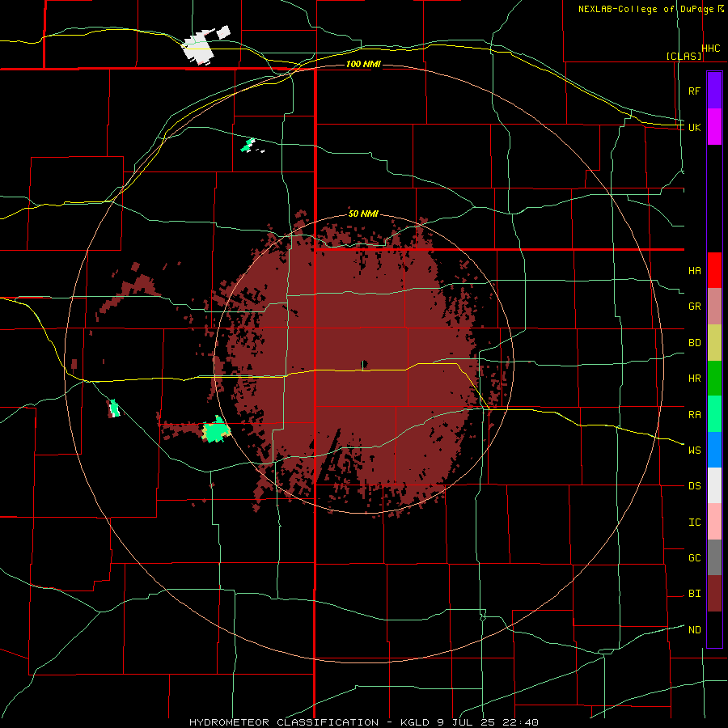The width and height of the screenshot is (728, 728).
Task: Click the 50 NMI range ring label
Action: coord(363,214)
